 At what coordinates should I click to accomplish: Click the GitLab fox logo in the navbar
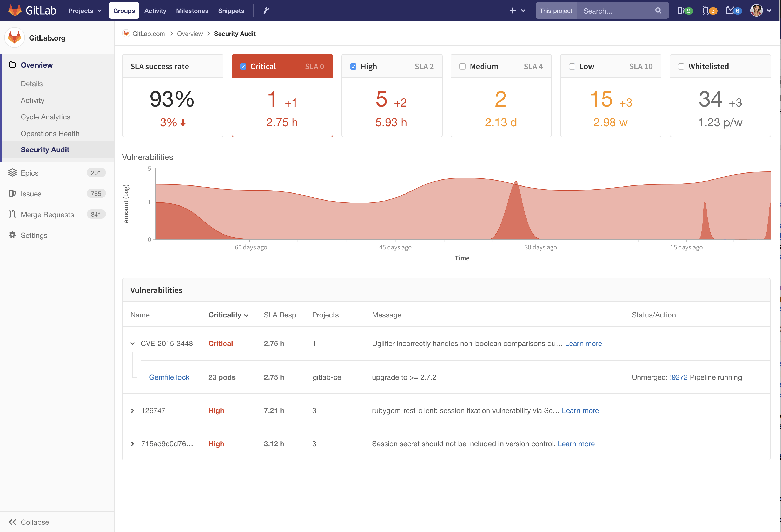pos(15,10)
